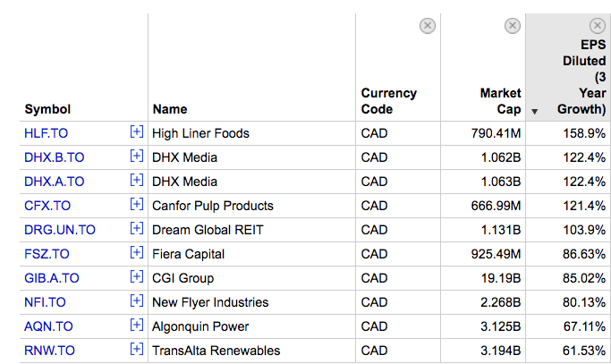
Task: Click the plus icon beside GIB.A.TO
Action: point(136,277)
